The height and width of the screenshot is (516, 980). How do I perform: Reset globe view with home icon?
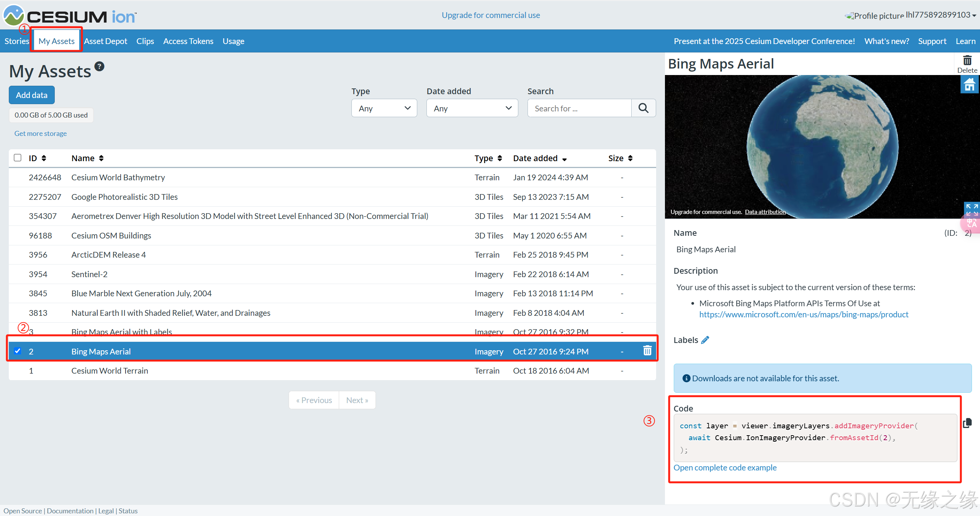click(969, 85)
